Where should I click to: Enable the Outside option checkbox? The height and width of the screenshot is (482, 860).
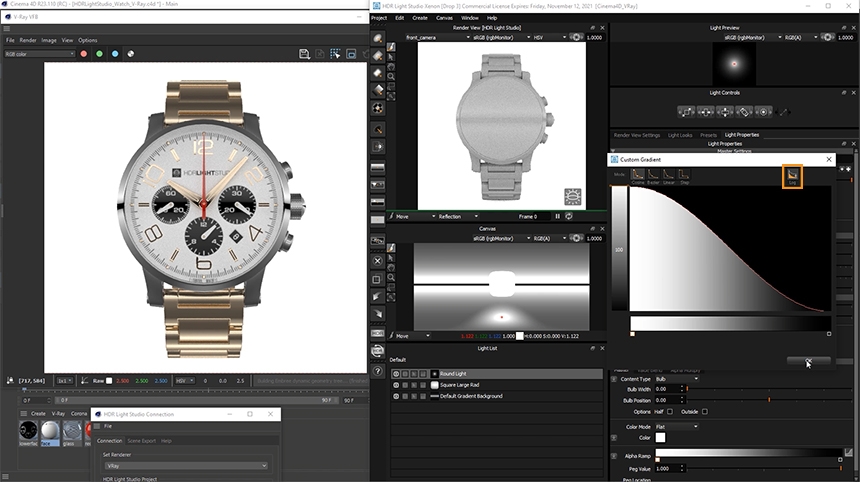point(705,412)
